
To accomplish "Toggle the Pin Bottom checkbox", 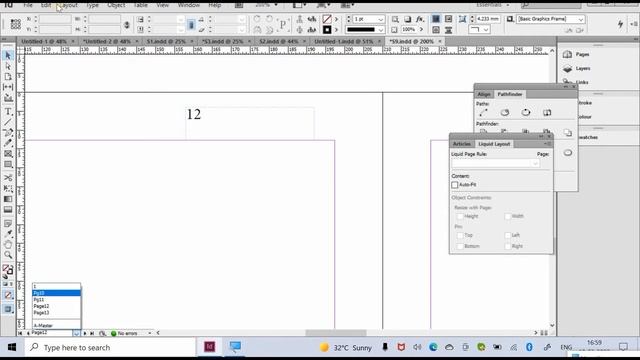I will pyautogui.click(x=460, y=247).
